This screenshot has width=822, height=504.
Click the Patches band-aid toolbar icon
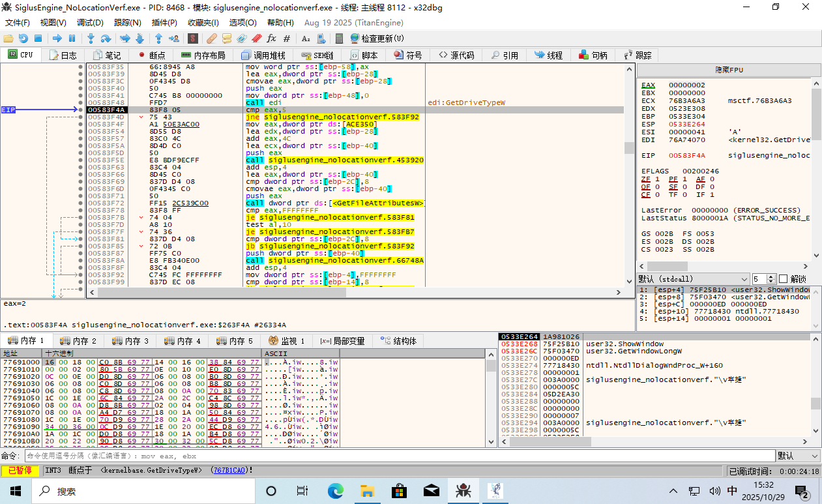point(212,38)
